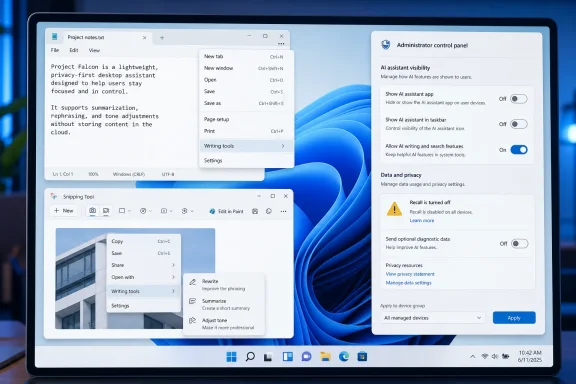Show hidden icons via the tray chevron
The image size is (576, 384).
pos(472,356)
